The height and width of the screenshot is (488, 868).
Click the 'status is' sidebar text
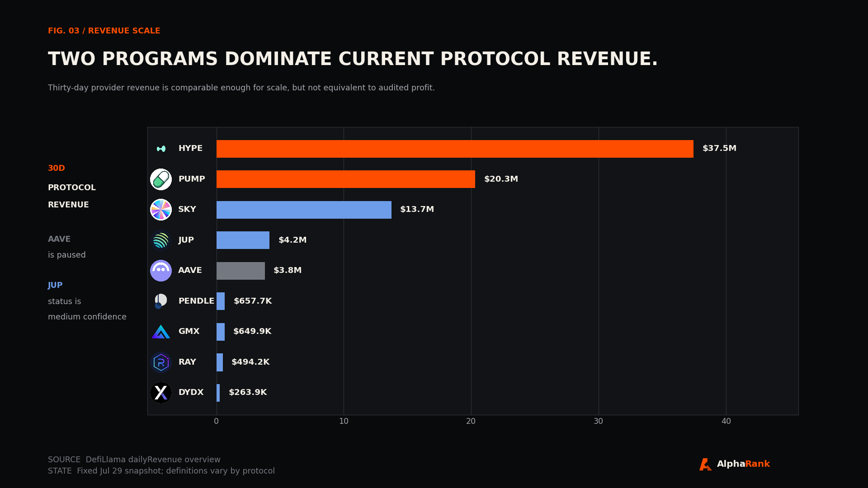click(65, 301)
